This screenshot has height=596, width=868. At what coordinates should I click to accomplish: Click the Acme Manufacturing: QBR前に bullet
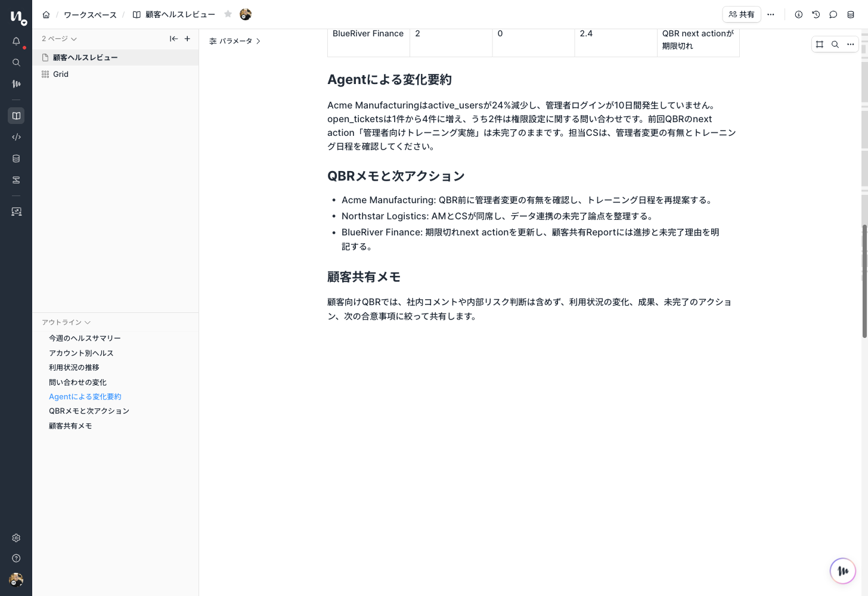click(x=528, y=200)
